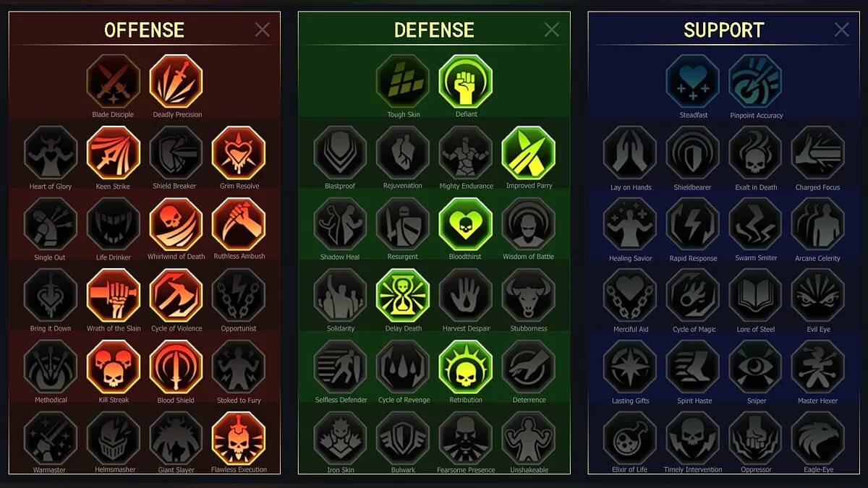Choose the Keen Strike mastery icon
The image size is (868, 488).
coord(114,153)
